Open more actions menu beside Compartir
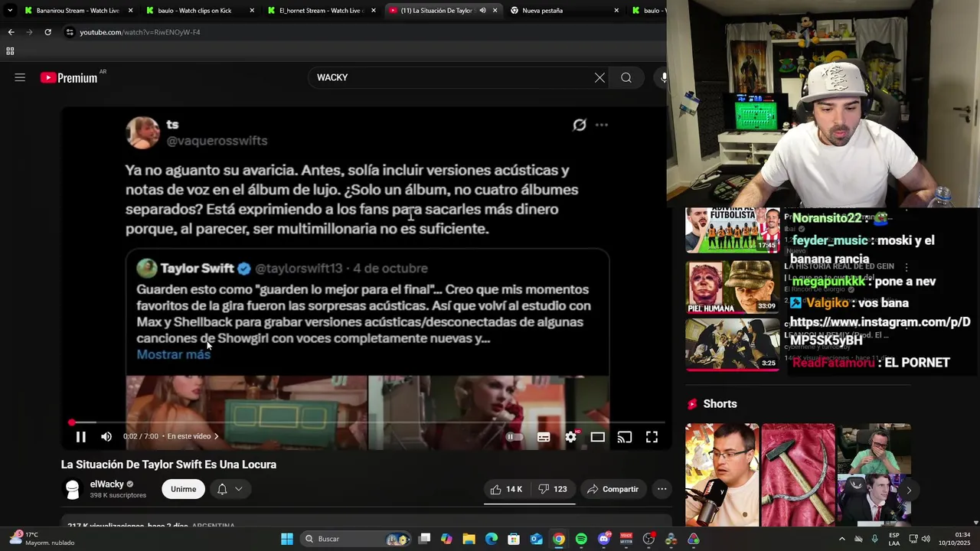980x551 pixels. 662,489
